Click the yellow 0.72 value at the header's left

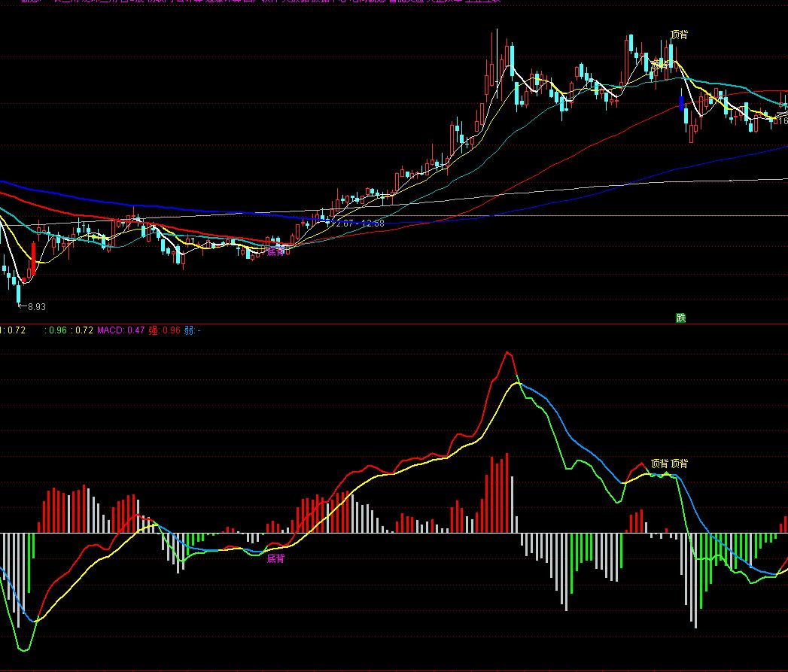pos(17,330)
